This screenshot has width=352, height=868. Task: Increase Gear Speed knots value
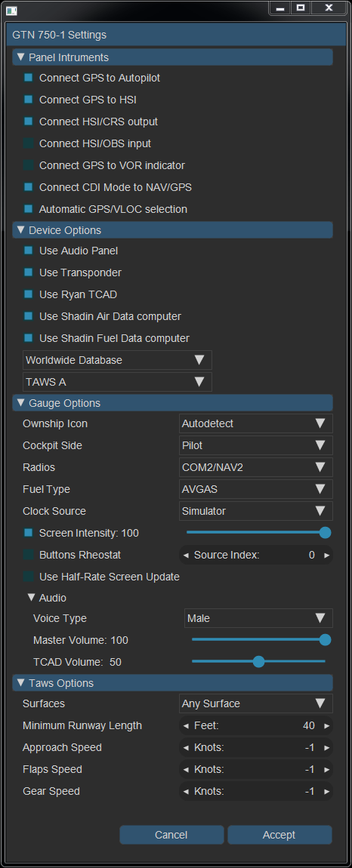coord(326,792)
